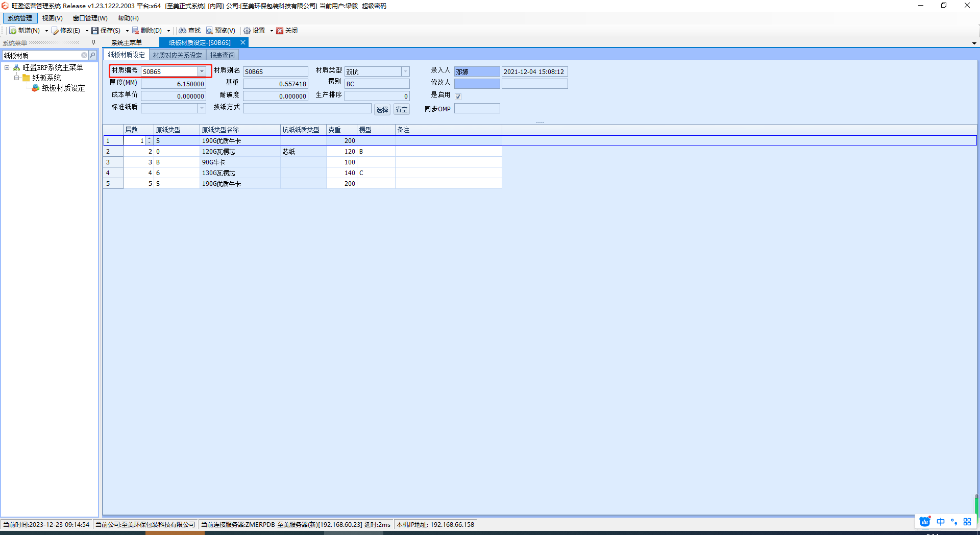Viewport: 980px width, 535px height.
Task: Switch to the 报表查询 tab
Action: [223, 55]
